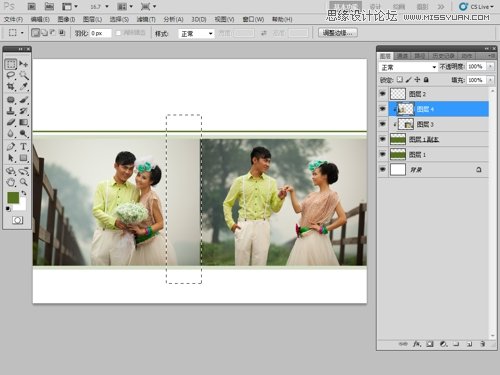Select the History Brush tool
The width and height of the screenshot is (500, 375).
(x=24, y=111)
